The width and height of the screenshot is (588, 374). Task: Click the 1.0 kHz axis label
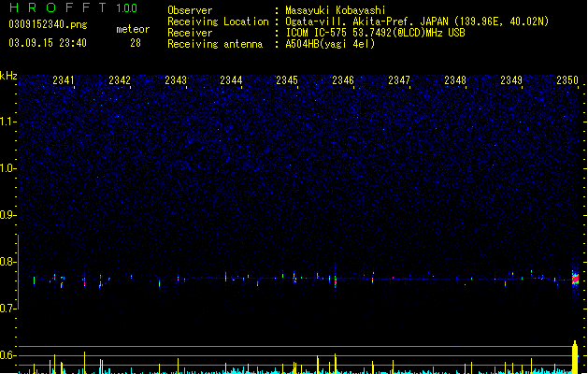pyautogui.click(x=7, y=168)
